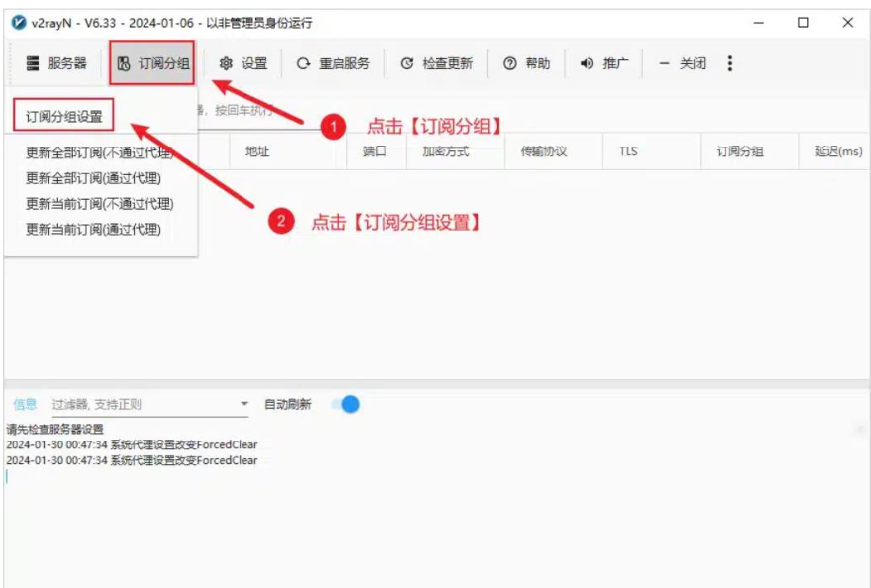Sort by the 端口 column header
This screenshot has width=871, height=588.
point(375,151)
